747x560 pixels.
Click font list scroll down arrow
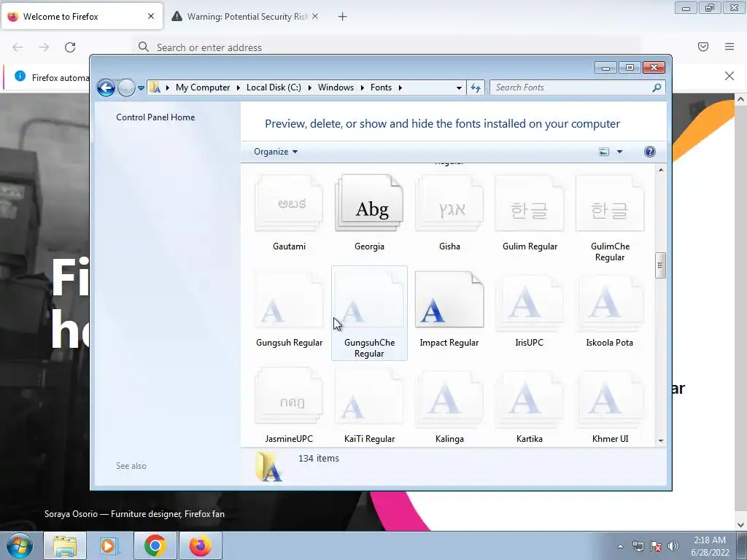pyautogui.click(x=661, y=440)
